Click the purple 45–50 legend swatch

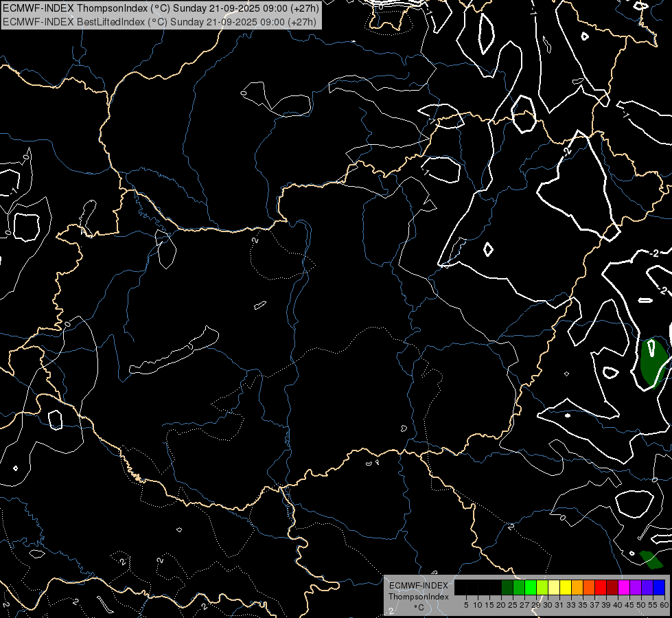[636, 587]
